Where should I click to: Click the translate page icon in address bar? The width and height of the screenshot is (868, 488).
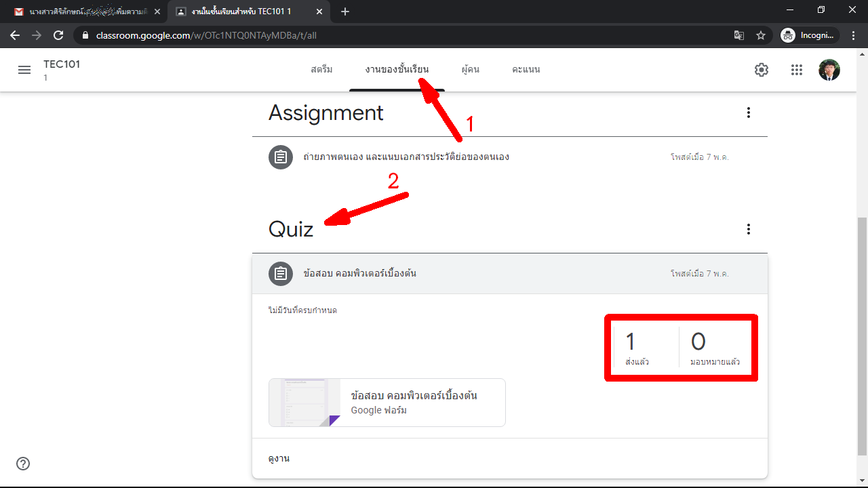point(739,35)
